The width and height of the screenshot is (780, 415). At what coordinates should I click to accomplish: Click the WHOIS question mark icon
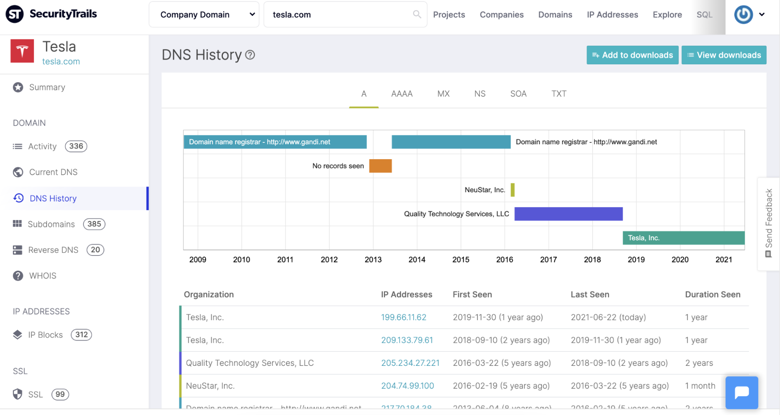tap(18, 276)
